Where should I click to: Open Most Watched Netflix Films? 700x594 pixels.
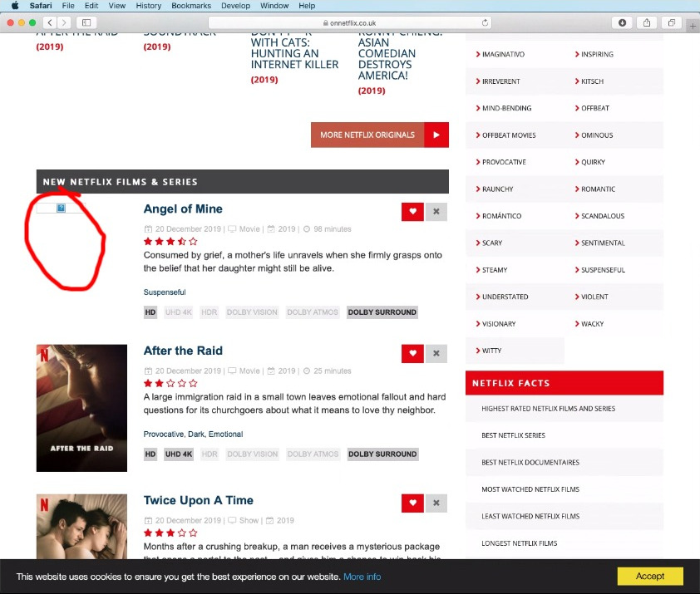click(530, 489)
